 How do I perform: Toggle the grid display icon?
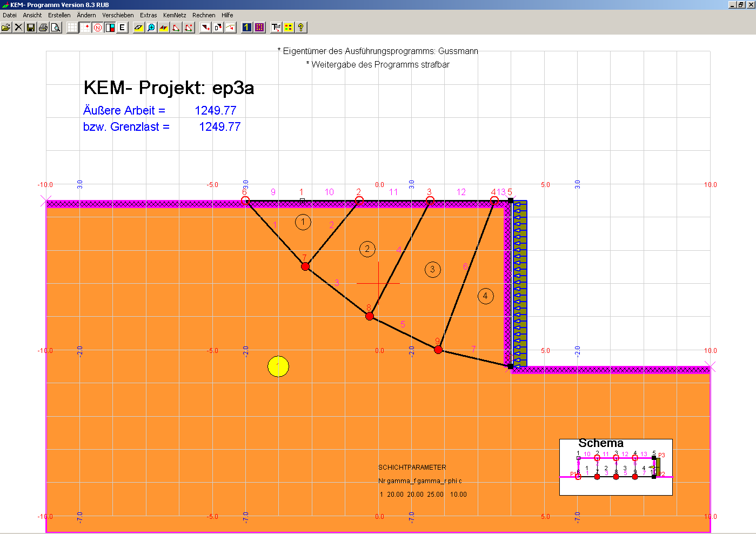72,27
